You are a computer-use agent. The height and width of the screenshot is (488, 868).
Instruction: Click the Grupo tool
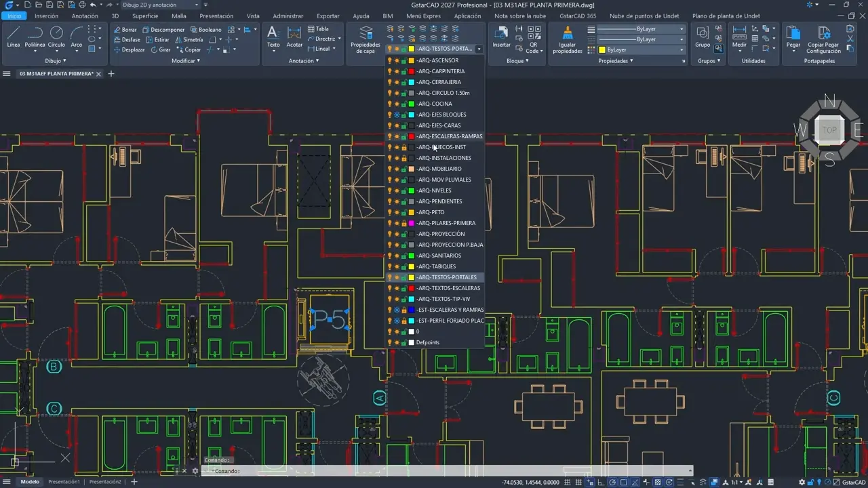click(703, 37)
